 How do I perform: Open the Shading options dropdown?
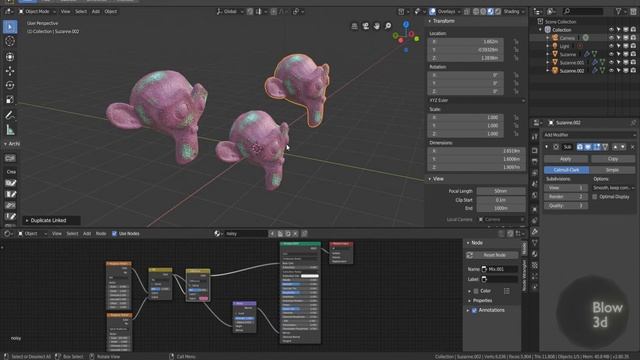pyautogui.click(x=513, y=11)
